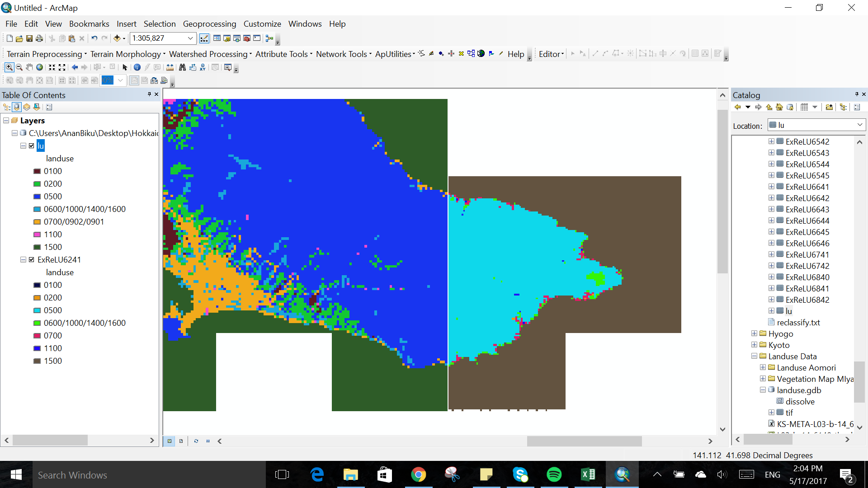Open Spotify from the taskbar
The width and height of the screenshot is (868, 488).
click(554, 474)
